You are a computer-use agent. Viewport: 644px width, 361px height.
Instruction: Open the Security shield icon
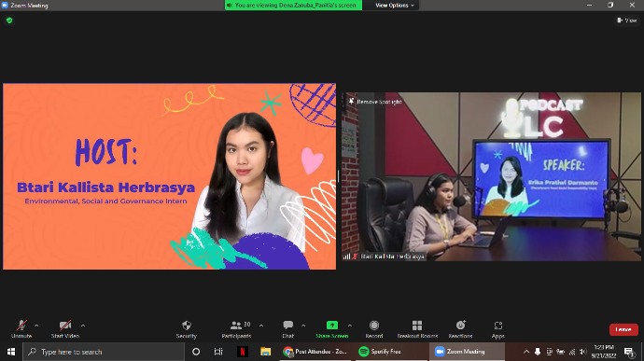[187, 326]
